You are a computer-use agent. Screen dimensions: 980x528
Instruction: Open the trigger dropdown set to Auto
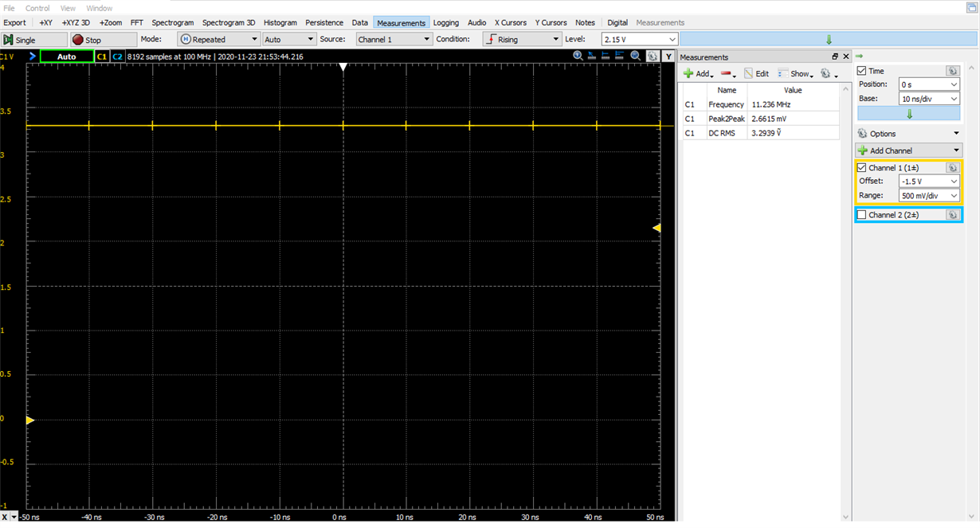[x=288, y=39]
